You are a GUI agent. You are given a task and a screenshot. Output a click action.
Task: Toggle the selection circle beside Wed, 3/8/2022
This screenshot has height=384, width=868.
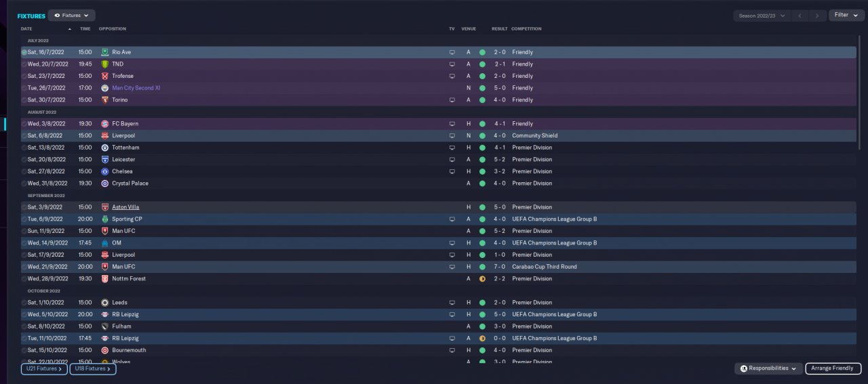[x=24, y=124]
